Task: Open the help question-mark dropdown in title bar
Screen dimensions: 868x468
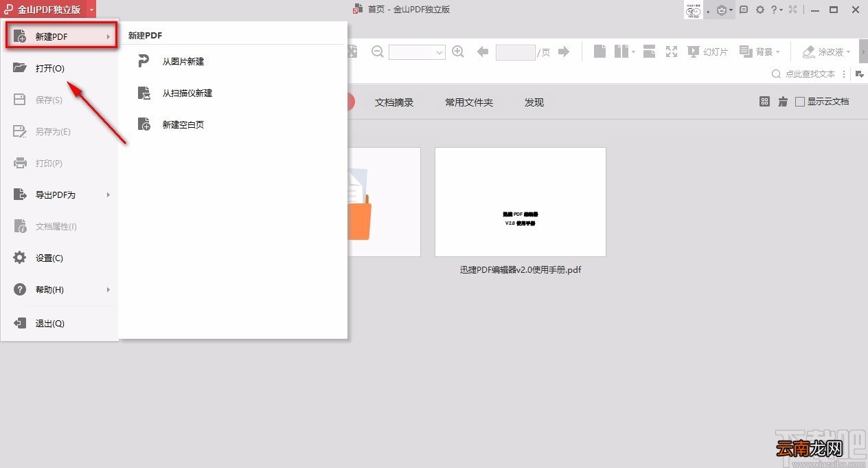Action: (777, 10)
